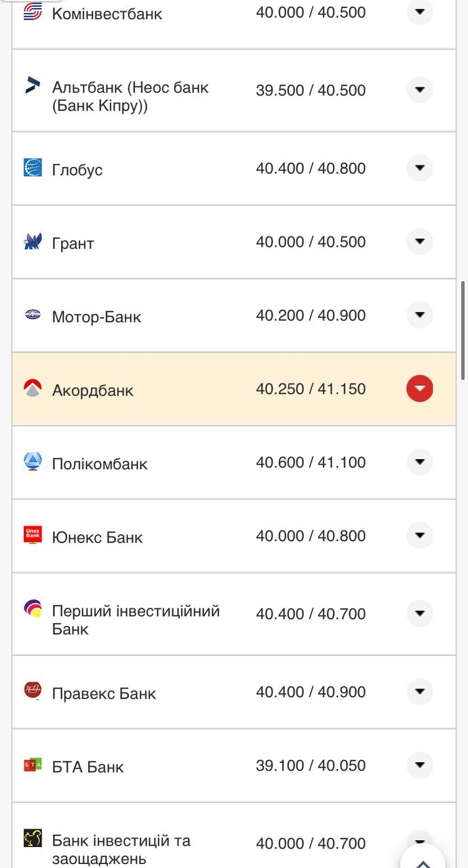
Task: Expand the Глобус rates dropdown
Action: pos(419,167)
